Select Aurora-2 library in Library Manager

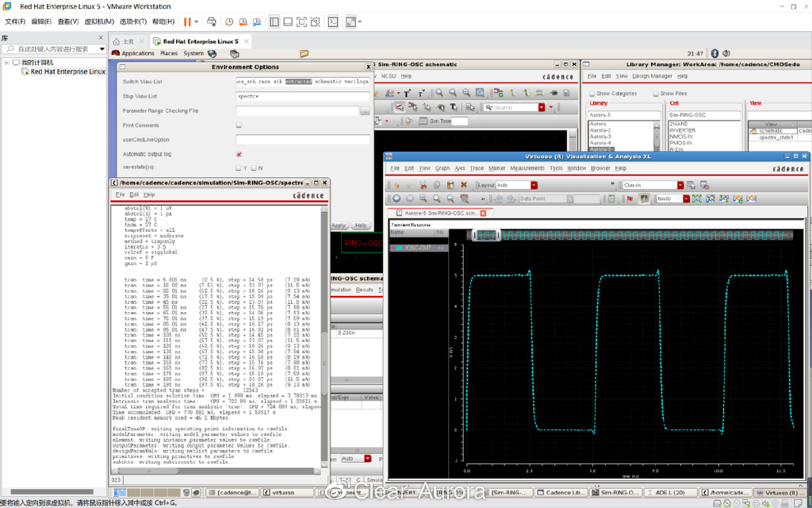click(x=600, y=131)
